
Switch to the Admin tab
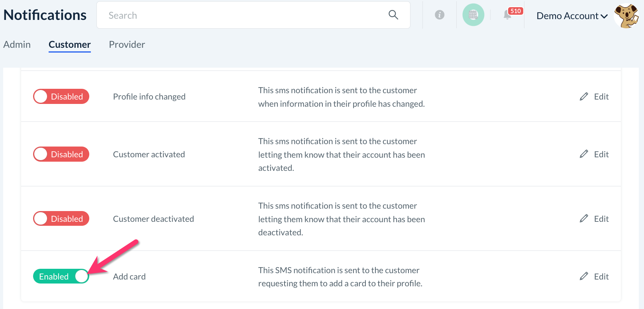coord(17,45)
